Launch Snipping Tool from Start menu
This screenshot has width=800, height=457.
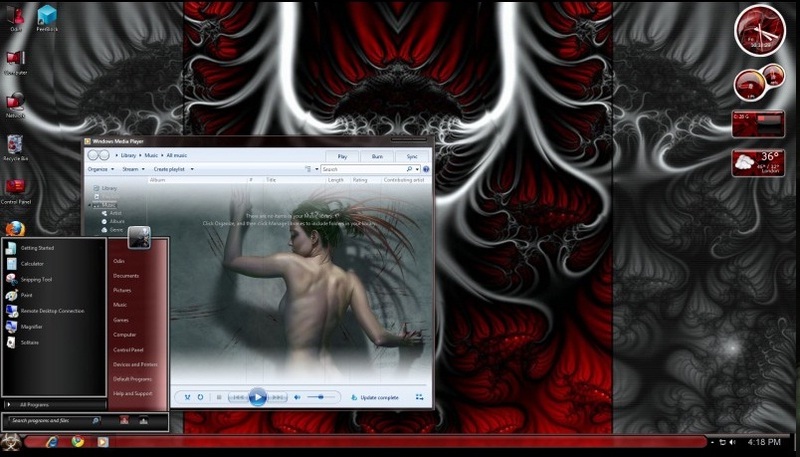(x=54, y=280)
